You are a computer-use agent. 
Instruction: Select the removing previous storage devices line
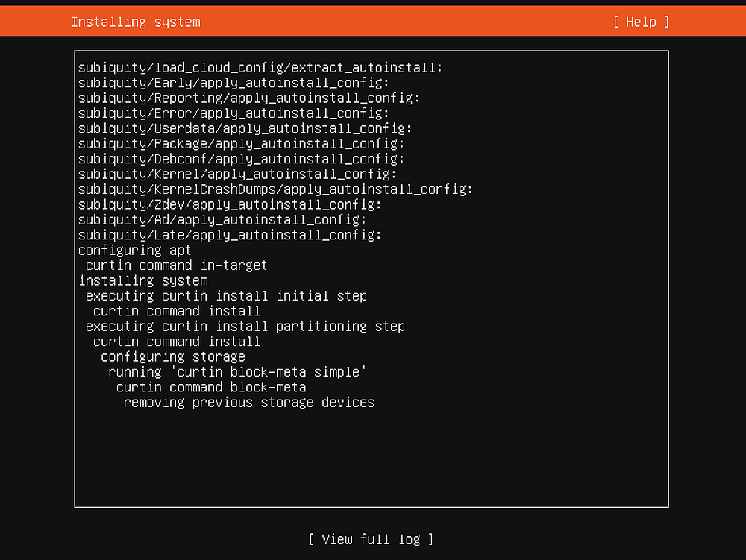point(248,403)
